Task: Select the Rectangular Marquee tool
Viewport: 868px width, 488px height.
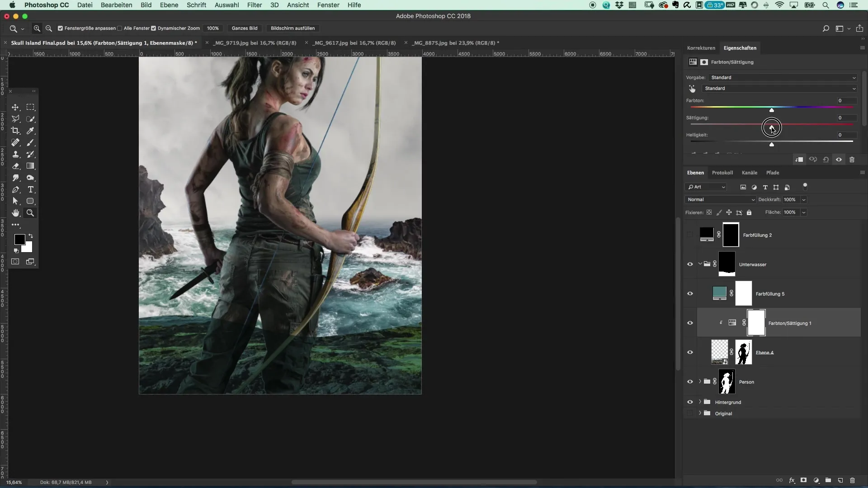Action: (30, 108)
